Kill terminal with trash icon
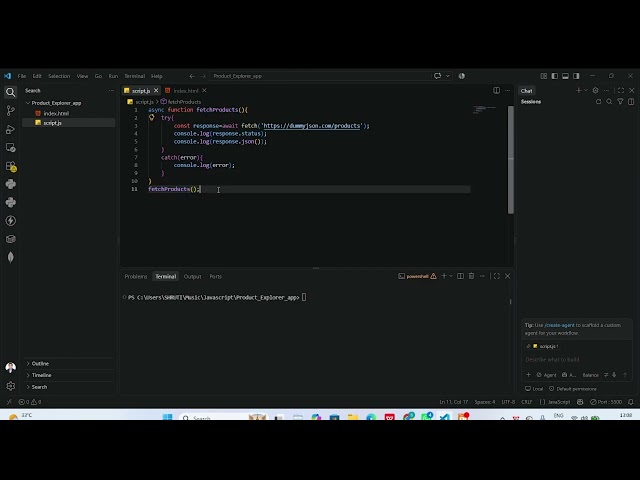Viewport: 640px width, 480px height. [471, 276]
